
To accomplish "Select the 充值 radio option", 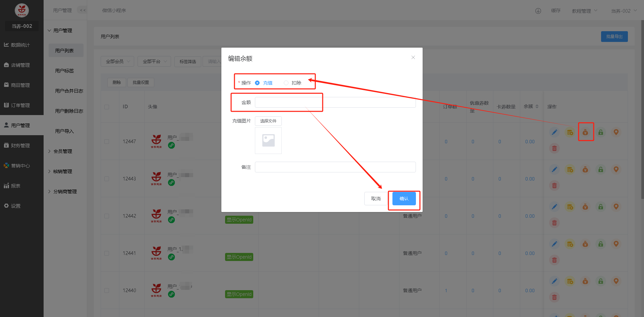I will (257, 83).
